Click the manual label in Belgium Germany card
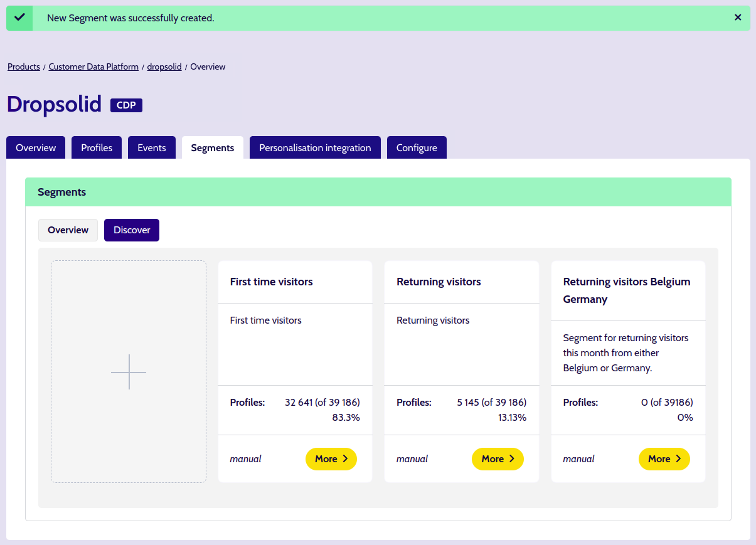756x545 pixels. coord(578,459)
